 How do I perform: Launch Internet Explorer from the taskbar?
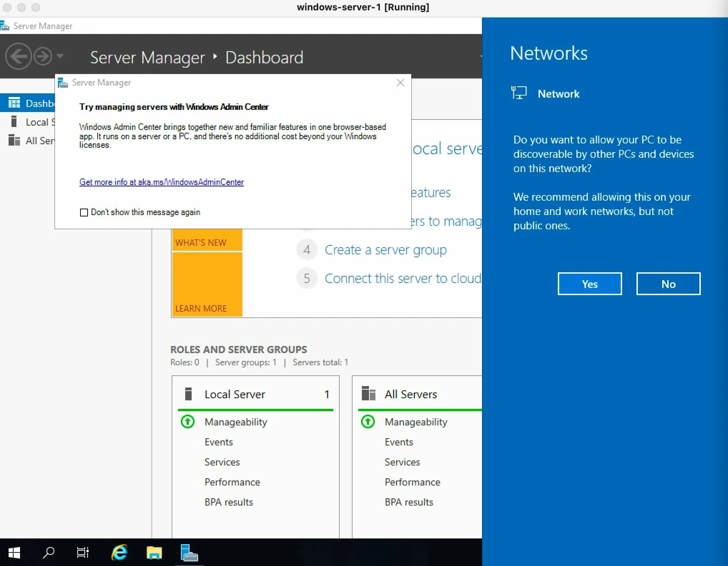[119, 553]
